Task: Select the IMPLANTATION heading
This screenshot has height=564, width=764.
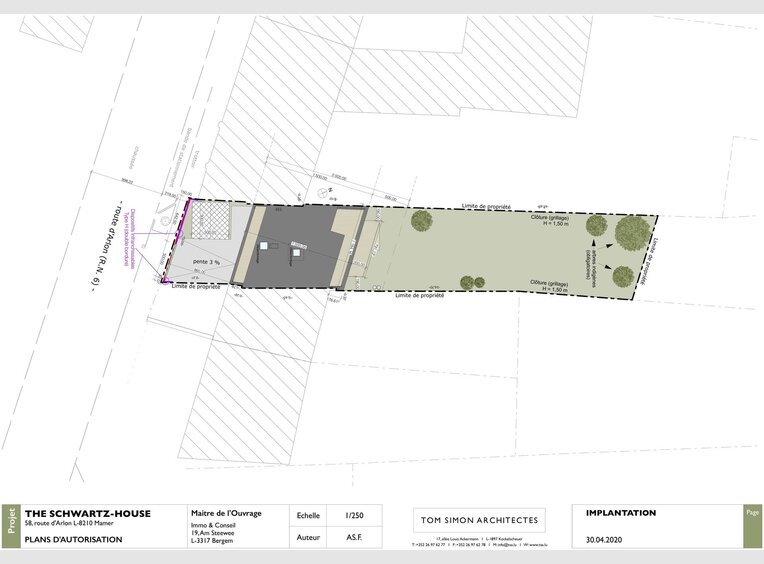Action: (620, 513)
